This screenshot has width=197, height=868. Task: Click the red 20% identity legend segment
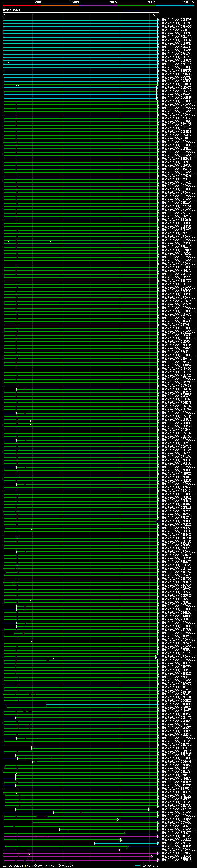[22, 6]
